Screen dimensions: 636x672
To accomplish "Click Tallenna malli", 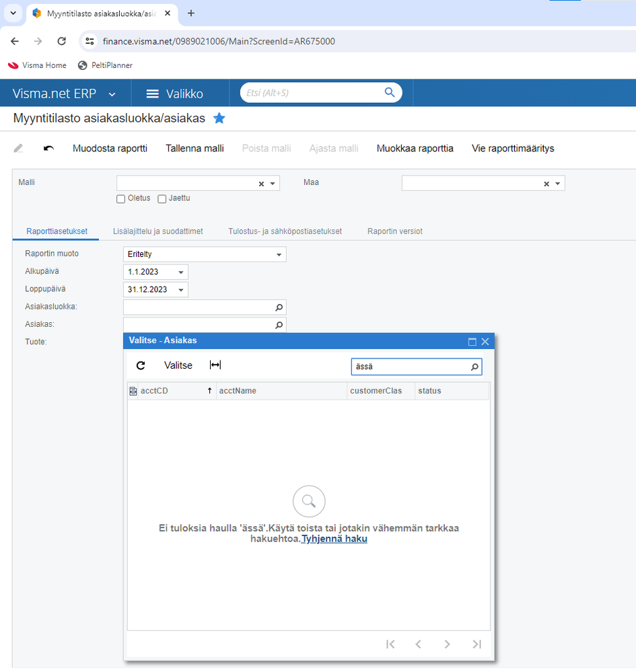I will point(195,148).
